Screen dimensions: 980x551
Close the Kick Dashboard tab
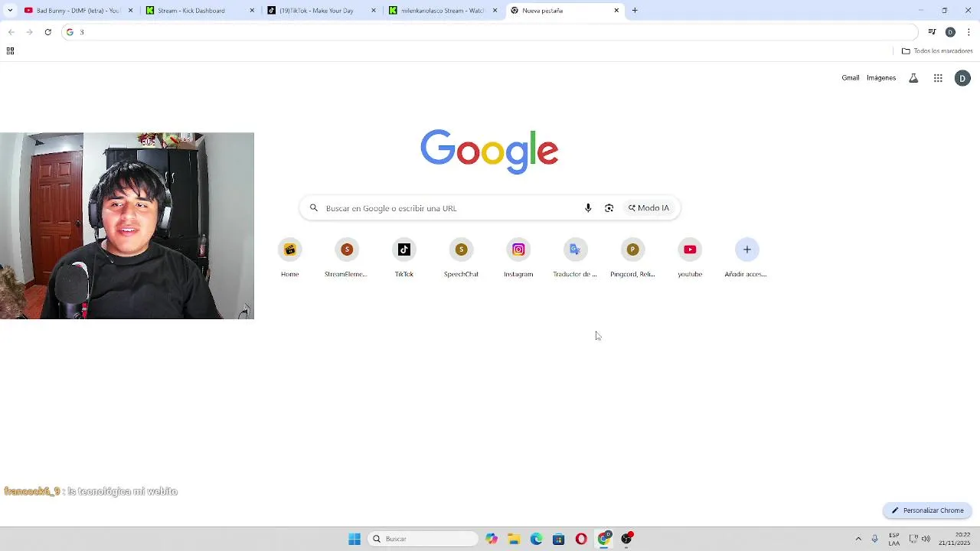(252, 11)
